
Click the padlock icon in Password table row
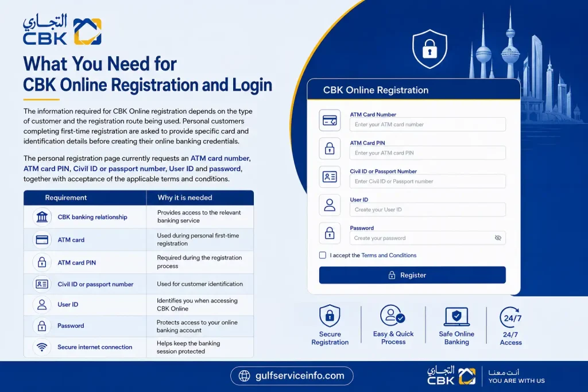tap(42, 325)
